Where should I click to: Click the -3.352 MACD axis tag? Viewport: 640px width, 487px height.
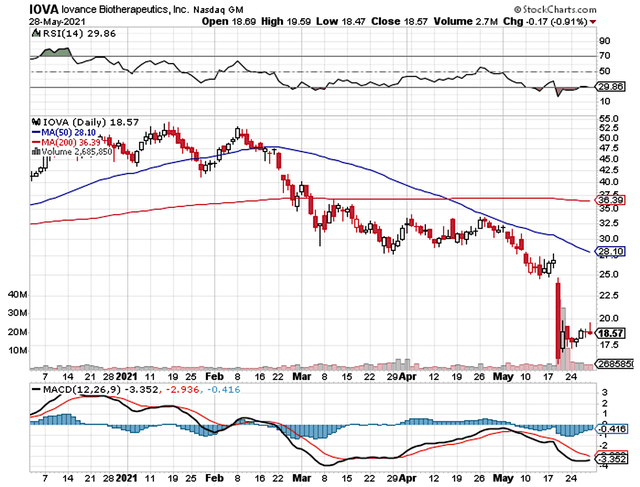point(611,459)
